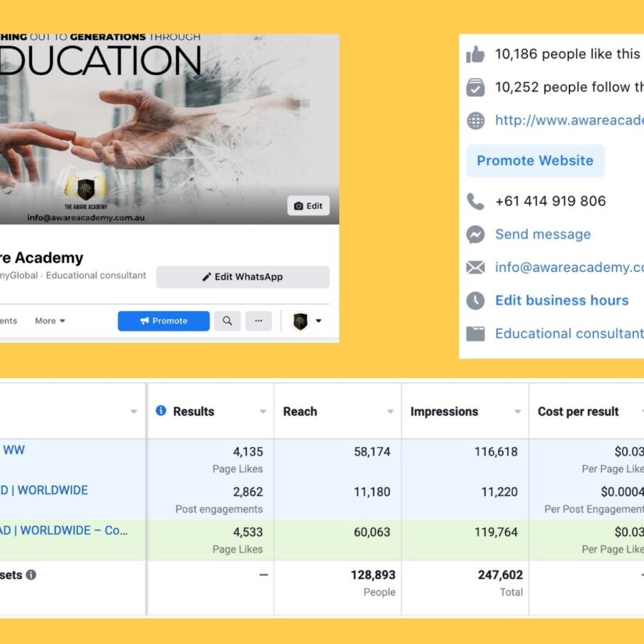
Task: Click the phone number icon
Action: click(x=475, y=201)
